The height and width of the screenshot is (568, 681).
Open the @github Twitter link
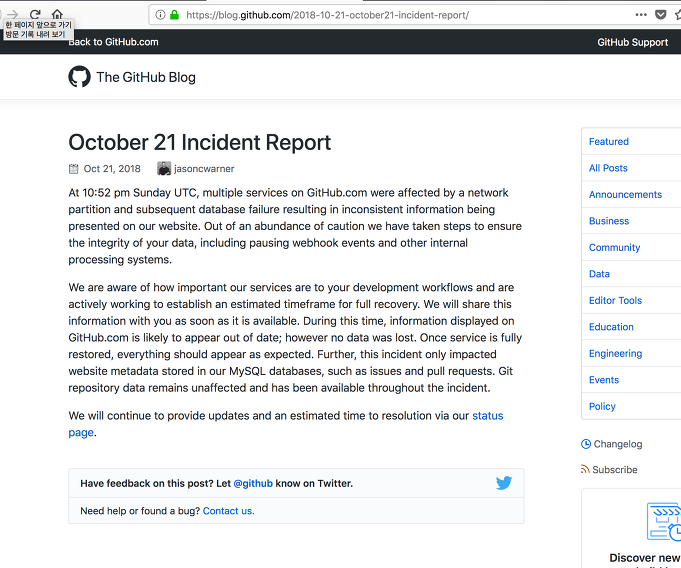tap(253, 483)
